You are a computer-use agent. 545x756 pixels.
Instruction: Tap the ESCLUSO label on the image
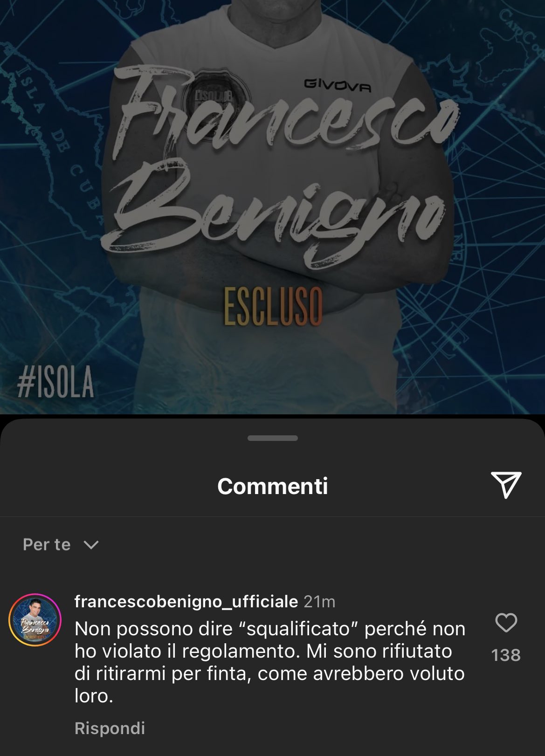coord(273,306)
